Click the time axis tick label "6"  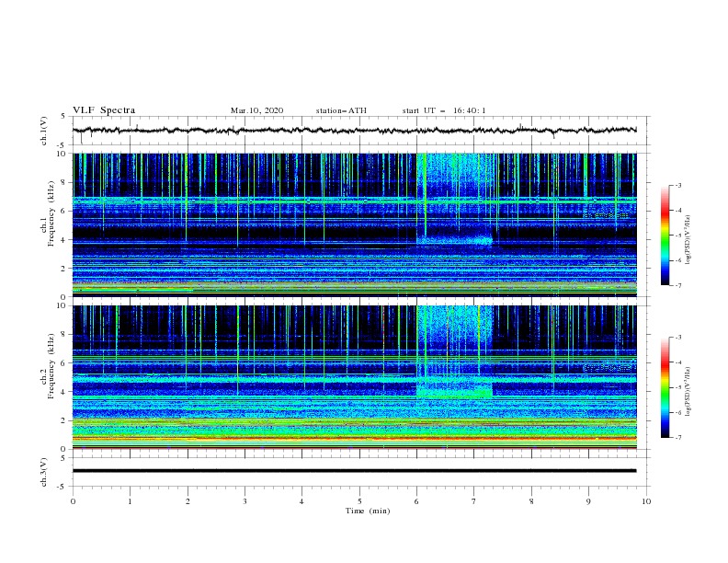pos(417,501)
